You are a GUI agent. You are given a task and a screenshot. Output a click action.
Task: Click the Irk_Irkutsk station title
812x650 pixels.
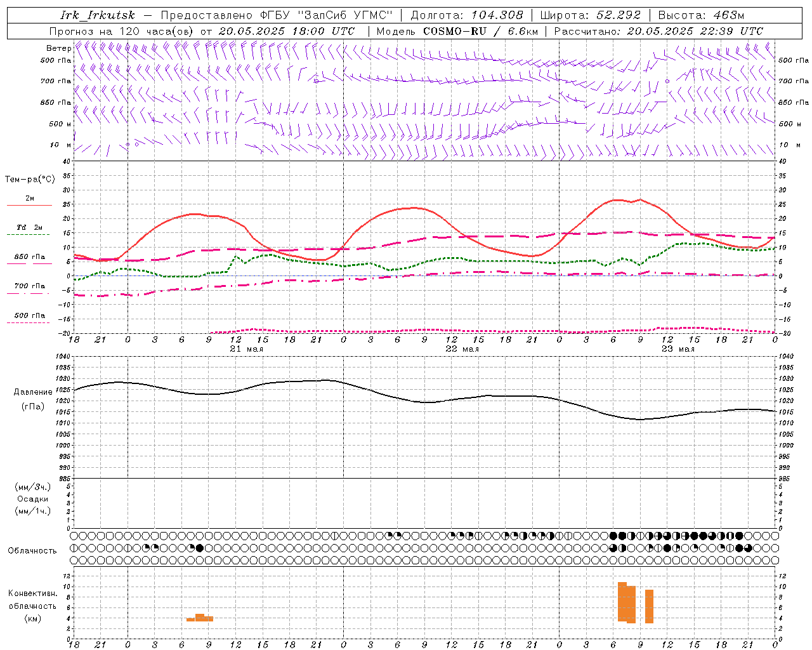(98, 15)
